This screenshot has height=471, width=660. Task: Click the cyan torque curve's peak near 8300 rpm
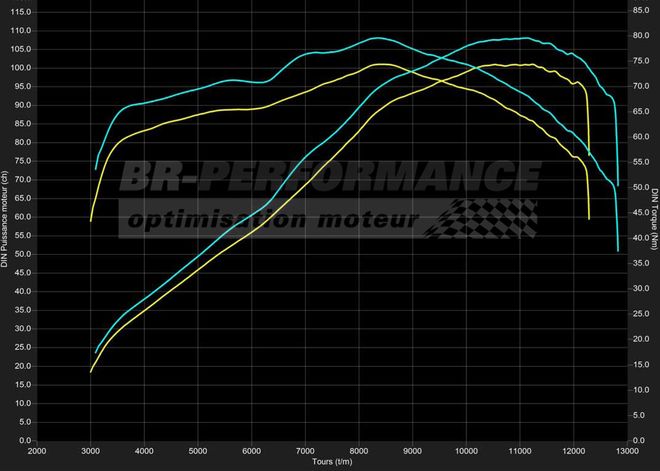click(x=376, y=38)
